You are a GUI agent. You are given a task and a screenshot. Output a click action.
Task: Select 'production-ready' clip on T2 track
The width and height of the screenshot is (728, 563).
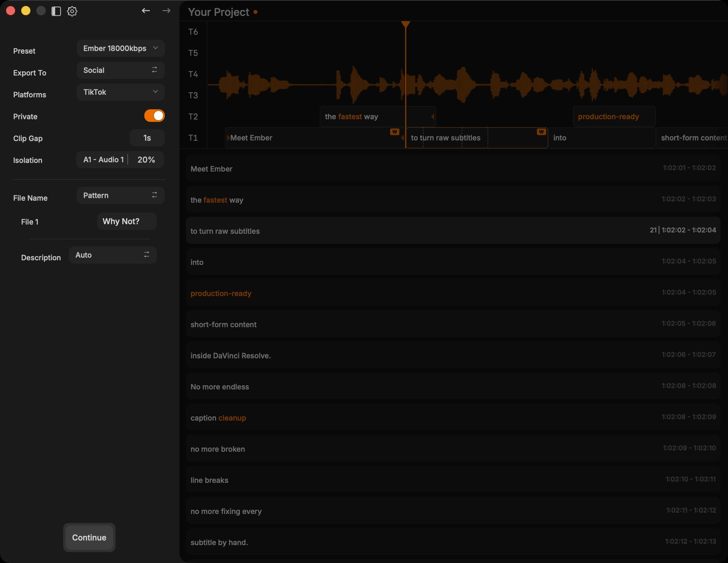point(614,116)
